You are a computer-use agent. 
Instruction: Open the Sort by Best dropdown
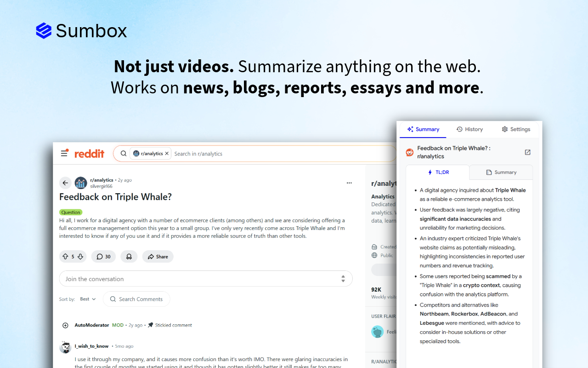88,299
